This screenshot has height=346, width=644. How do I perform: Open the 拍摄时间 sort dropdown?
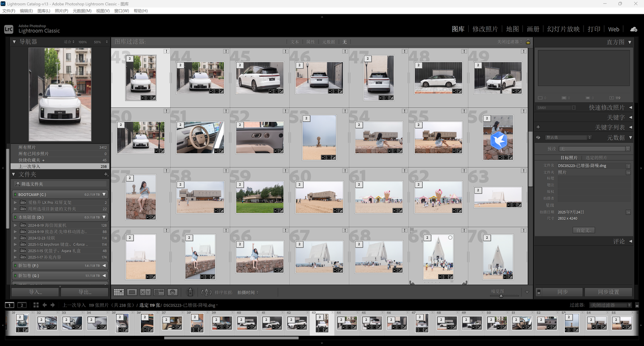[248, 292]
